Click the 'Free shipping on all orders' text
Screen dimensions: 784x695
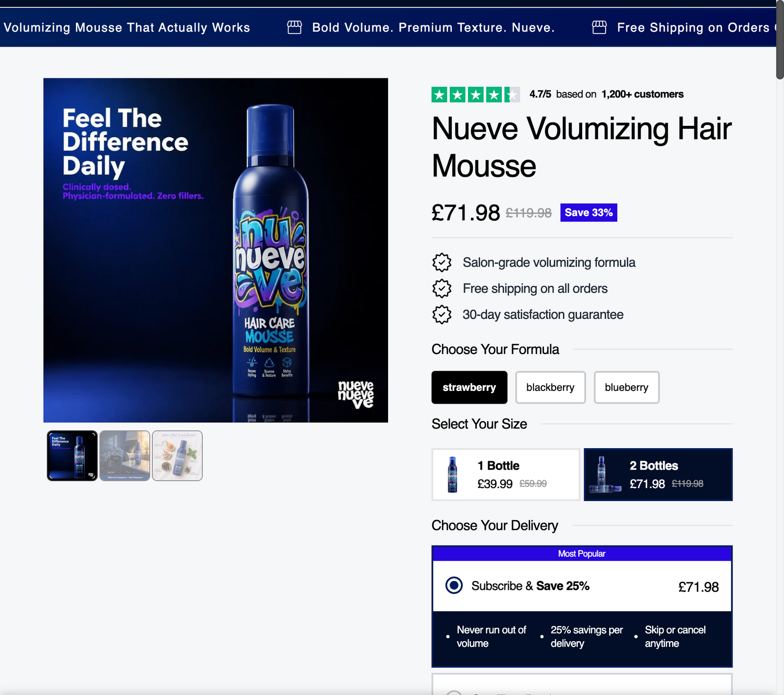[x=535, y=288]
